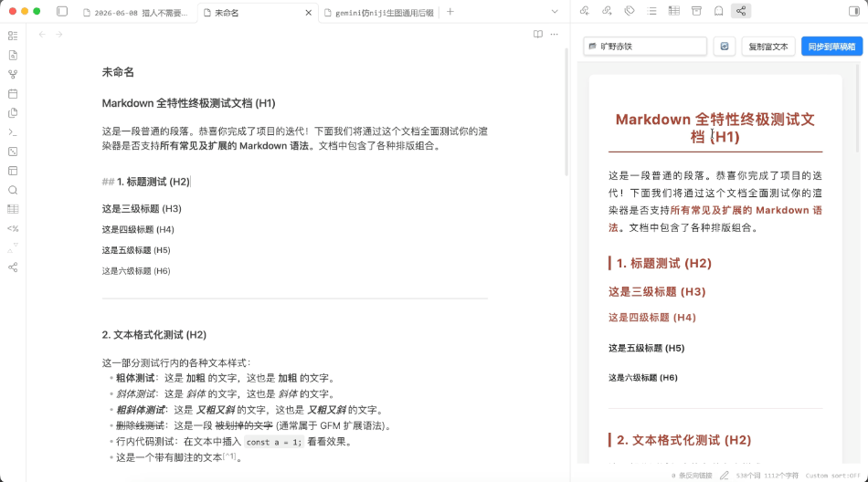
Task: Click the word count '538个词' in status bar
Action: (748, 476)
